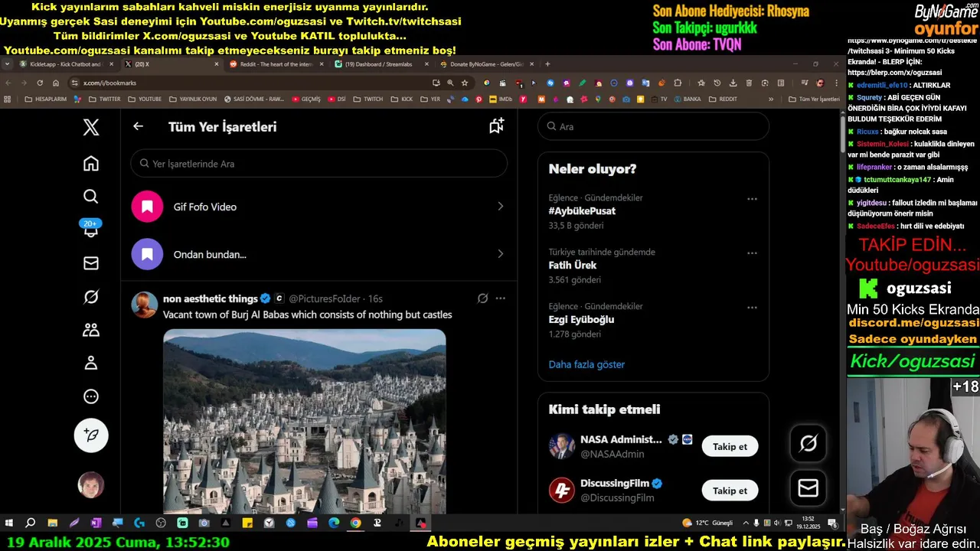The height and width of the screenshot is (551, 980).
Task: Switch to Kicklet.app browser tab
Action: coord(67,64)
